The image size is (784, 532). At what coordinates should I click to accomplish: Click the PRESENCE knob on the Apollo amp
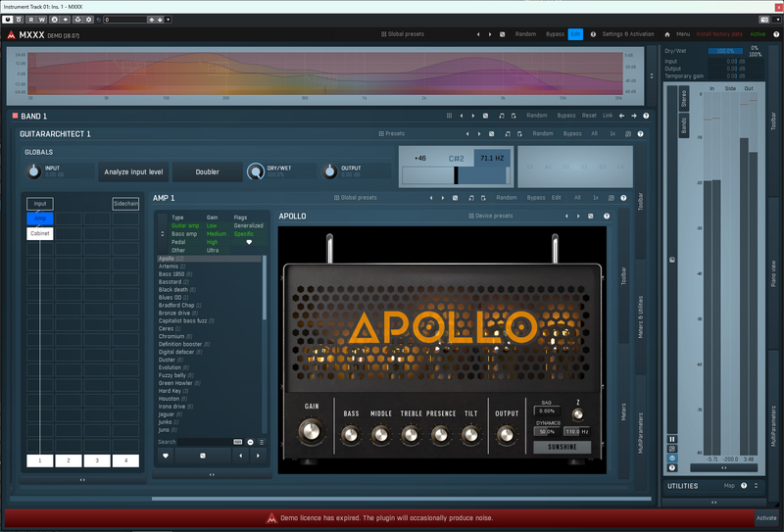(x=440, y=435)
